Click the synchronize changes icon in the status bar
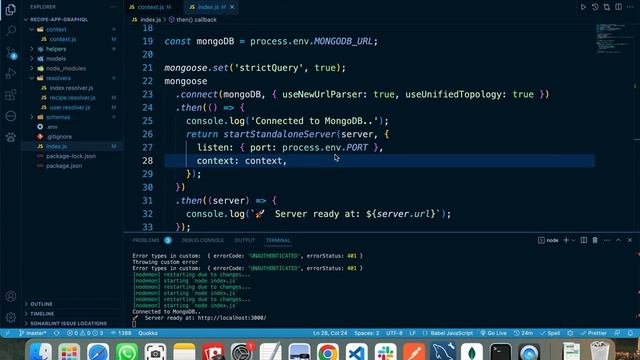640x360 pixels. point(57,333)
